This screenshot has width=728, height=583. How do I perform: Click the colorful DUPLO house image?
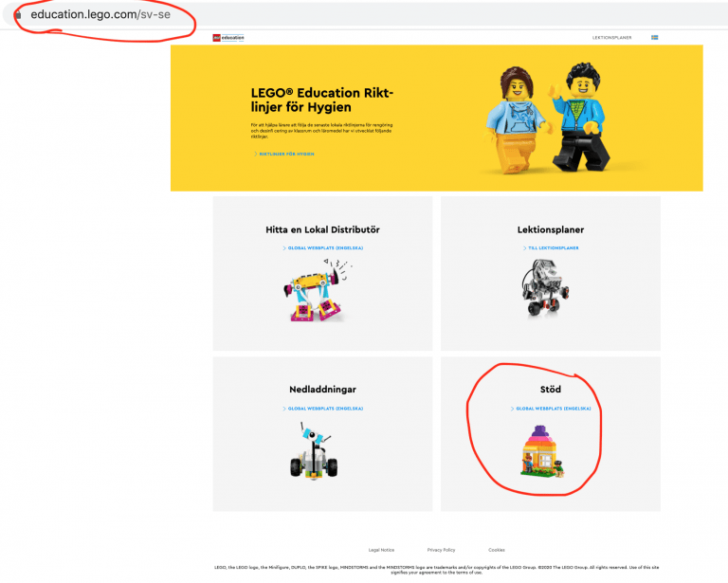point(542,451)
